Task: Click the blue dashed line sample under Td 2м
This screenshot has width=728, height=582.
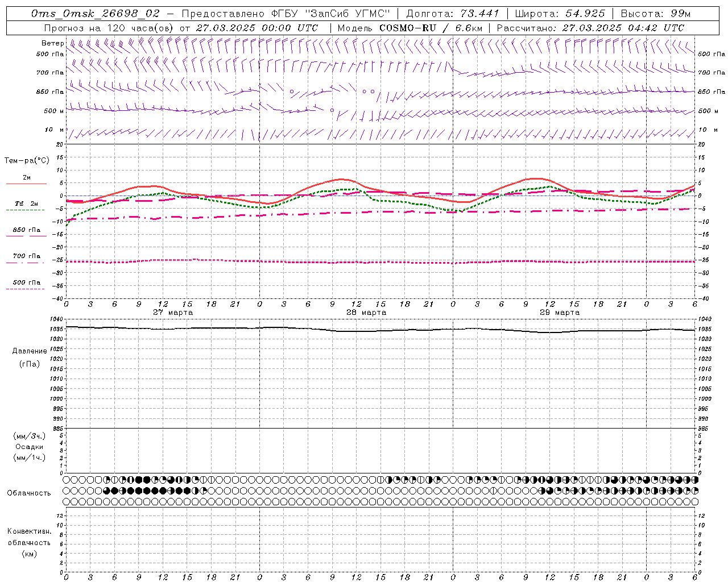Action: pos(25,210)
